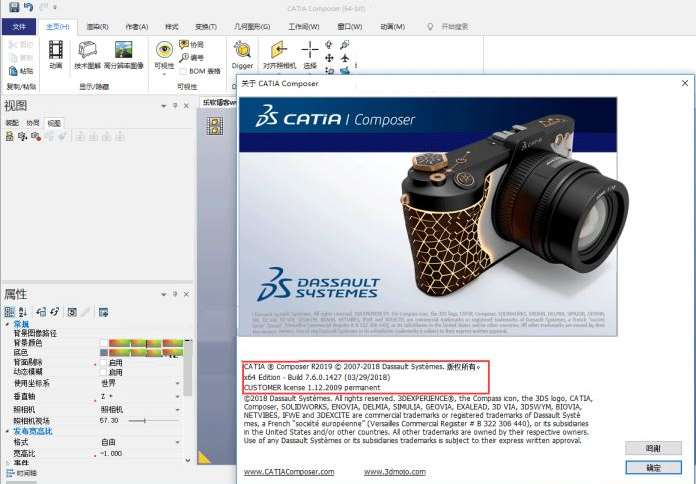Open the 格式 dropdown showing 自由
This screenshot has width=696, height=484.
pos(138,441)
